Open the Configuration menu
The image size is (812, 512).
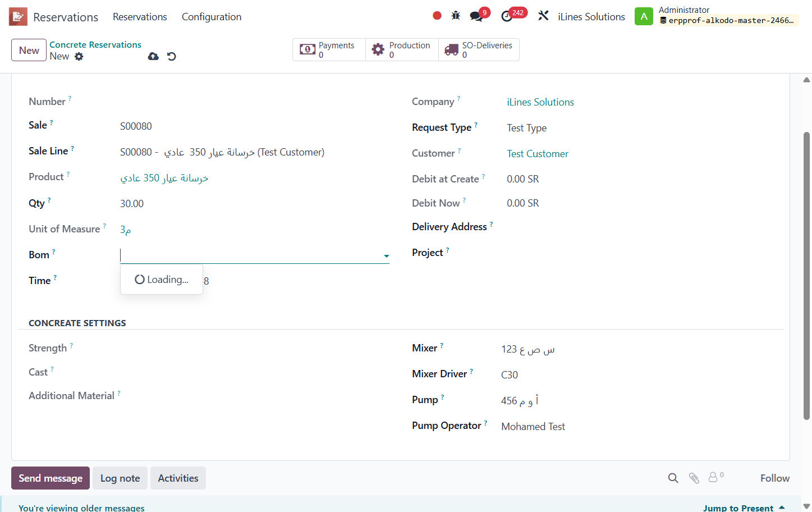212,17
